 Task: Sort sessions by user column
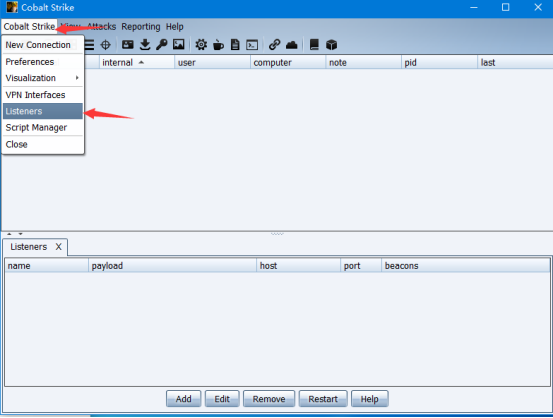tap(212, 62)
